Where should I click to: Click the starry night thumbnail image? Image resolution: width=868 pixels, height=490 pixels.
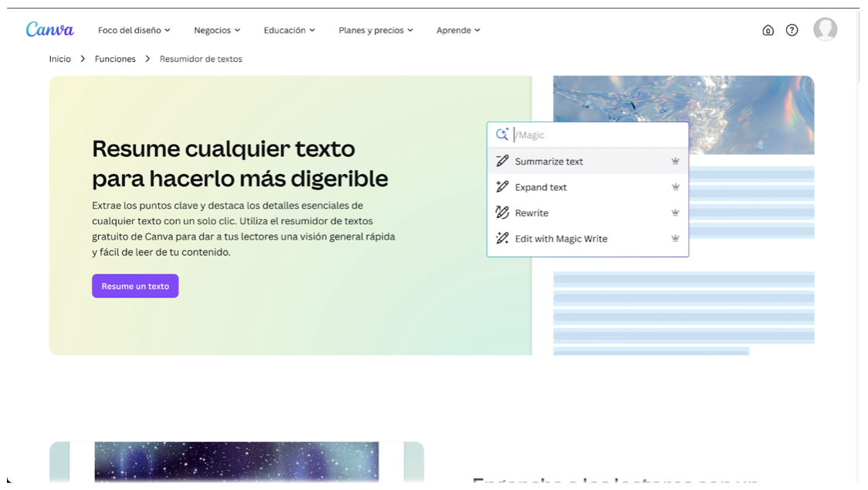[236, 461]
